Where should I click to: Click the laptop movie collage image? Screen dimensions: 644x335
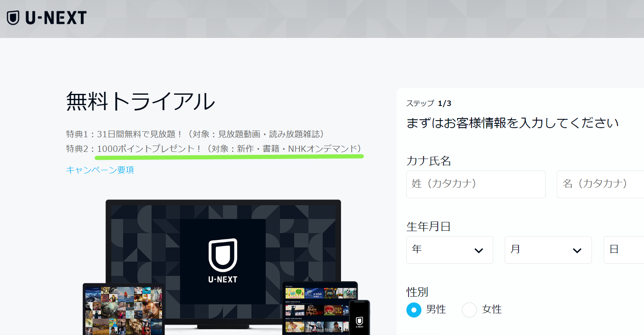[124, 310]
